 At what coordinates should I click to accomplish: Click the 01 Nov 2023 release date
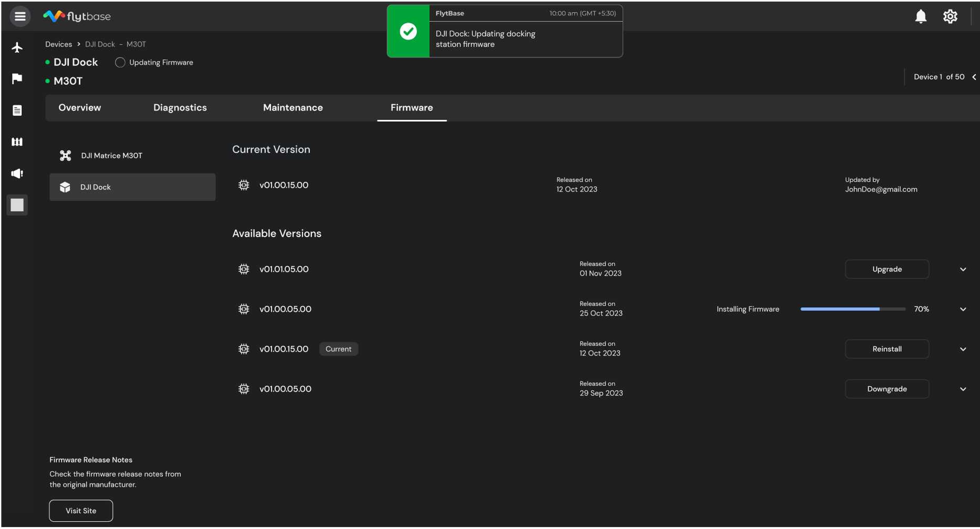click(600, 274)
